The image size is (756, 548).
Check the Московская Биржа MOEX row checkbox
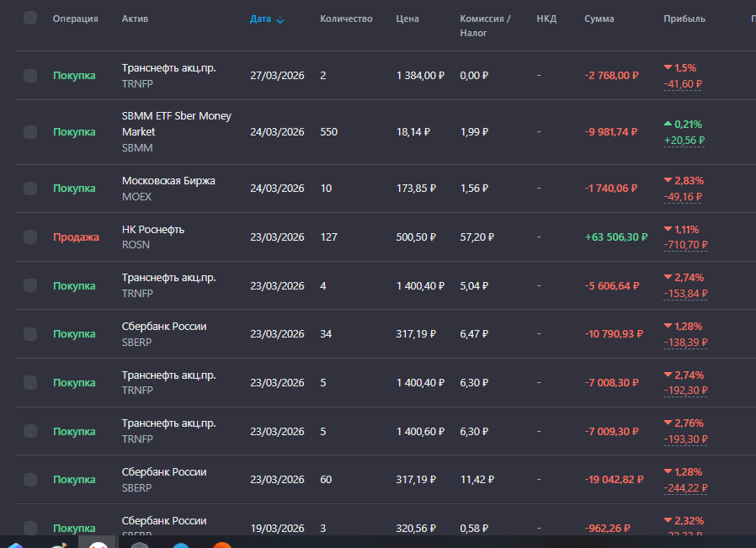pyautogui.click(x=30, y=189)
